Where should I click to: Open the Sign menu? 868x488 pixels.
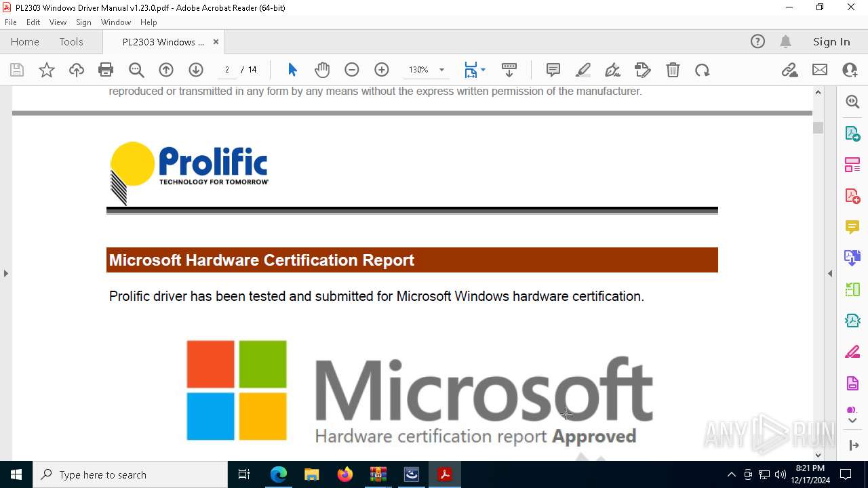83,22
